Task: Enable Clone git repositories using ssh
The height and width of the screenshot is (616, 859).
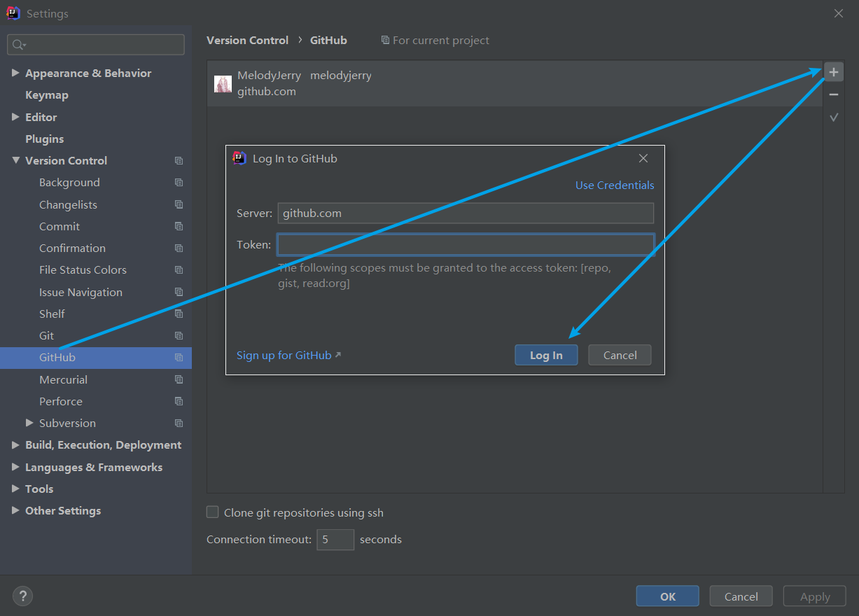Action: (213, 512)
